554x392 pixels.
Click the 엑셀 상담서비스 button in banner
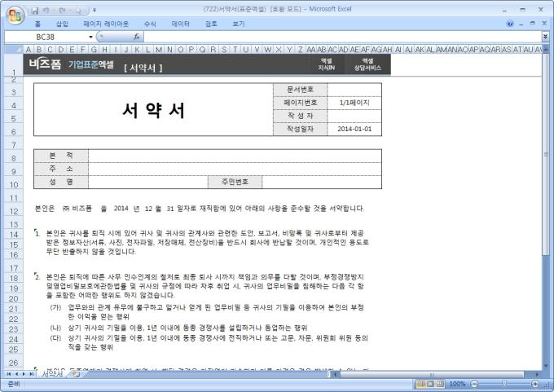367,64
